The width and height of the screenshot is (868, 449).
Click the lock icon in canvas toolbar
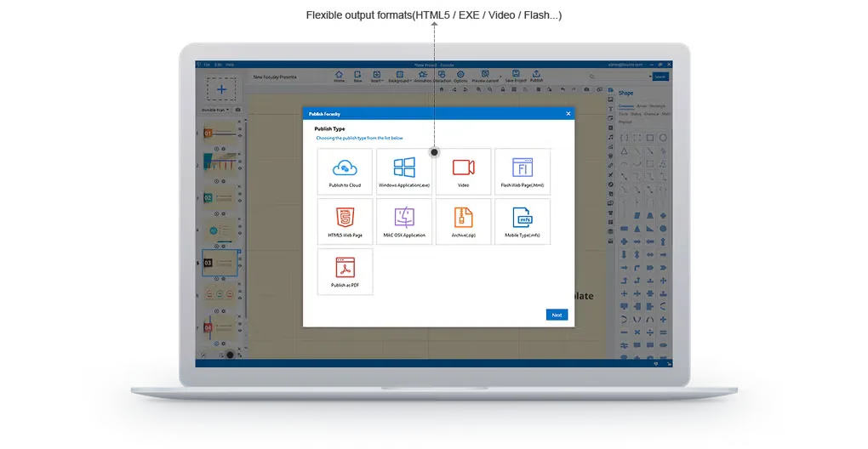pyautogui.click(x=503, y=89)
